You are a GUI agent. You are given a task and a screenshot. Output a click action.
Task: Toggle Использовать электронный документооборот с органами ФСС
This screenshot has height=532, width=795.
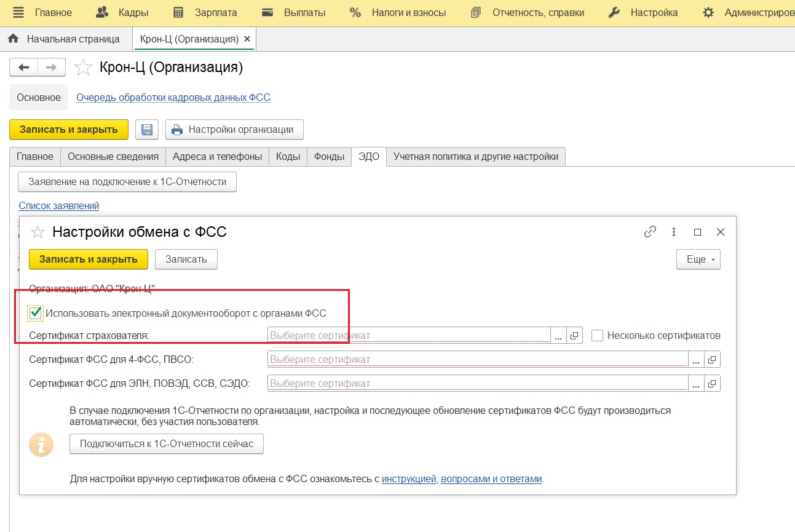coord(36,313)
